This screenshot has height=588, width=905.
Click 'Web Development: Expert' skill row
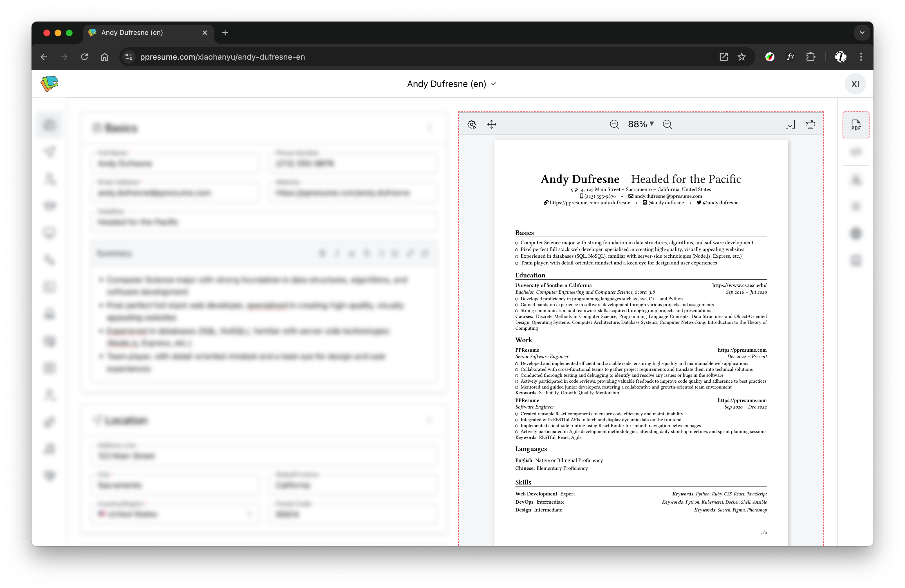[x=545, y=494]
